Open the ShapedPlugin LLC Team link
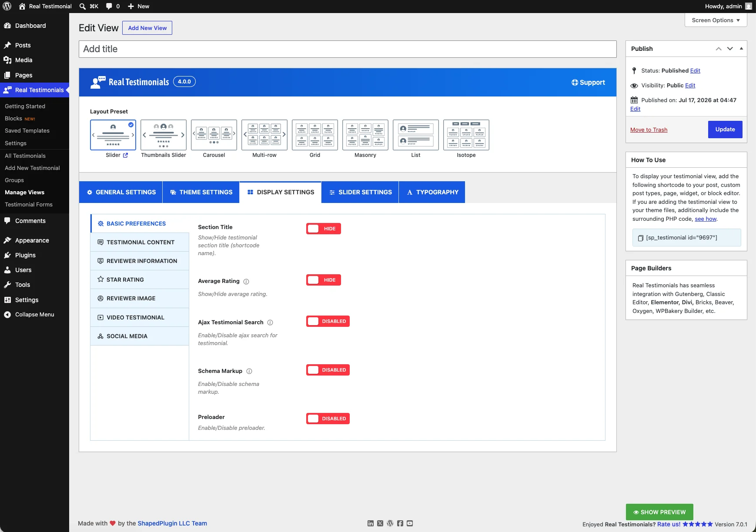The image size is (756, 532). [x=172, y=523]
